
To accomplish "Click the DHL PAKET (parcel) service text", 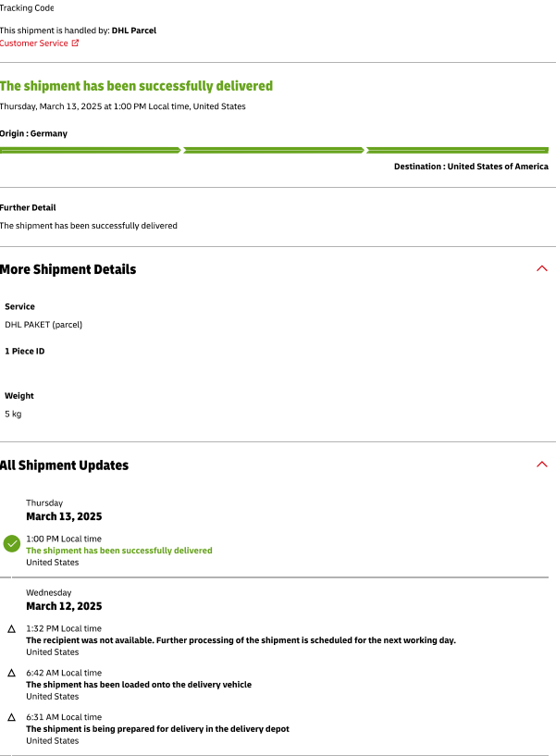I will (x=43, y=325).
